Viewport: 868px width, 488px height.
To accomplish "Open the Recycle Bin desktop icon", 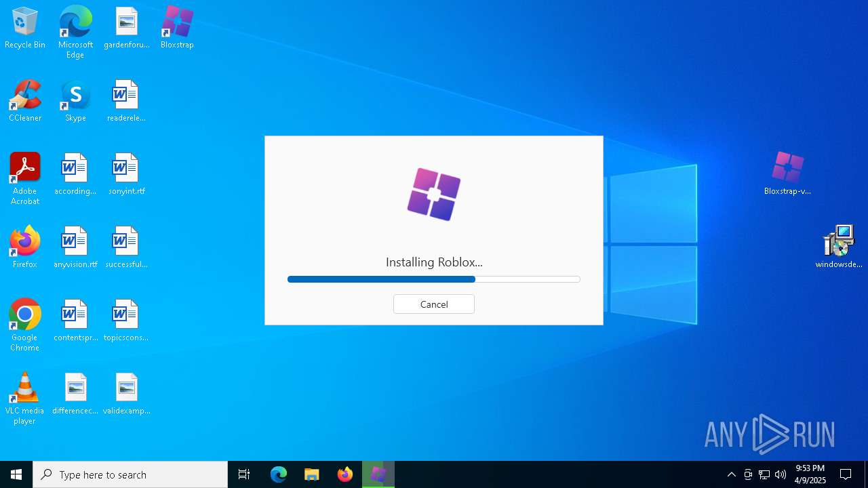I will tap(25, 28).
